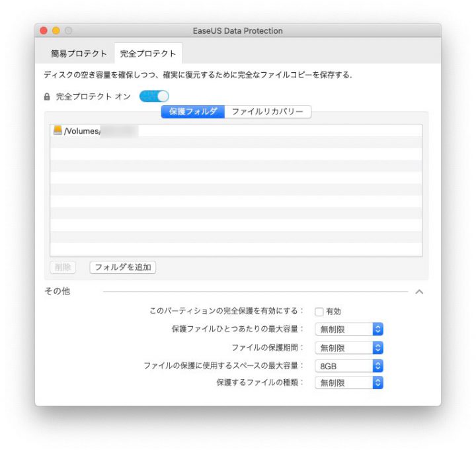Click the その他 section heading
This screenshot has height=452, width=476.
point(58,291)
